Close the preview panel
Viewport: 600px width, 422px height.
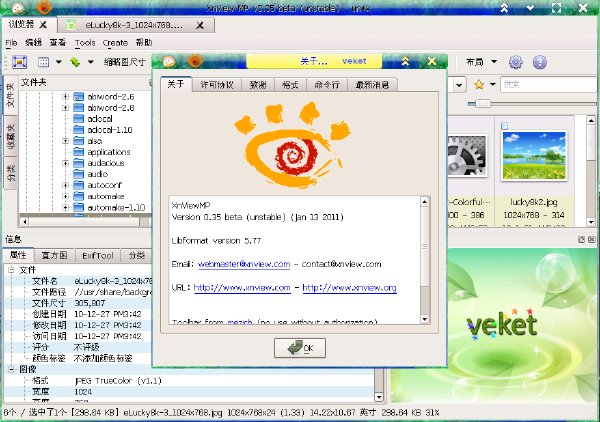tap(591, 240)
